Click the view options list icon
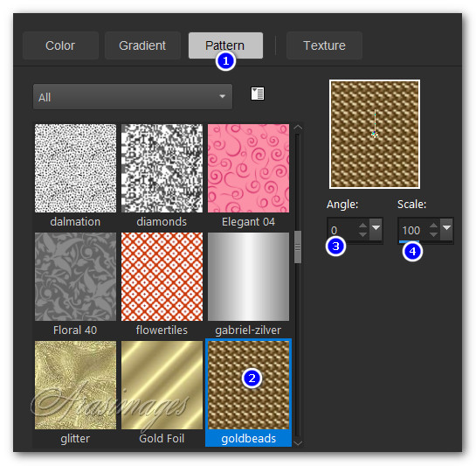Viewport: 476px width, 466px height. tap(258, 94)
